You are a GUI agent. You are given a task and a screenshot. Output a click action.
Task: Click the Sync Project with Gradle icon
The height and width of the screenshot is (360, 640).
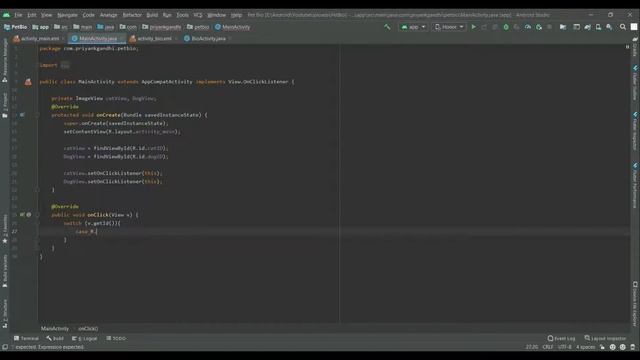(x=587, y=27)
